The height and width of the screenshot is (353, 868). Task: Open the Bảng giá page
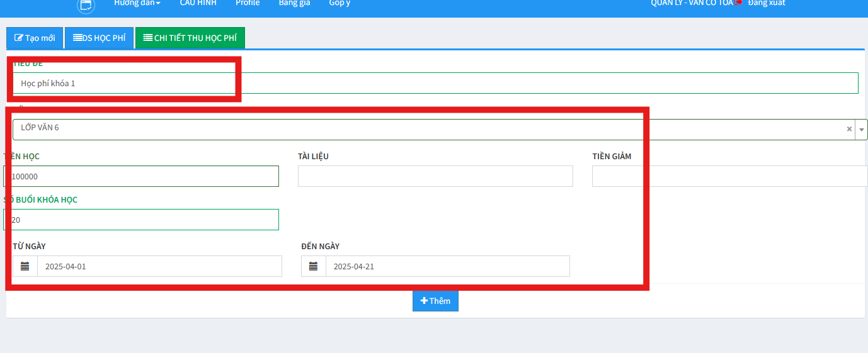pos(294,3)
